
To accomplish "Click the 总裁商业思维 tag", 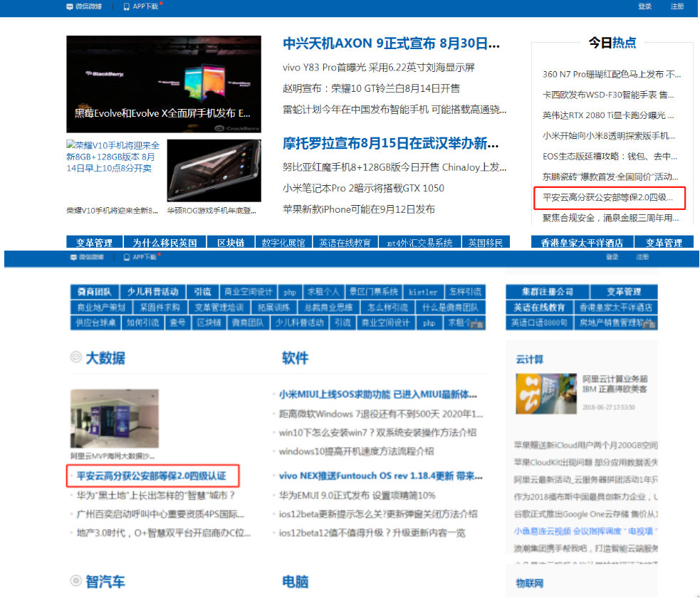I will coord(328,308).
